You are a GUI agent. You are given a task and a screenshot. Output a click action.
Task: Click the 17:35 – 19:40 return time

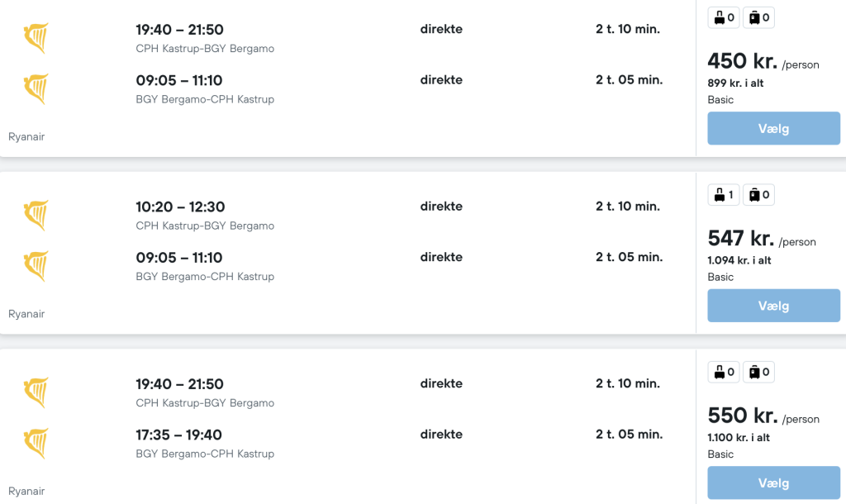(179, 435)
